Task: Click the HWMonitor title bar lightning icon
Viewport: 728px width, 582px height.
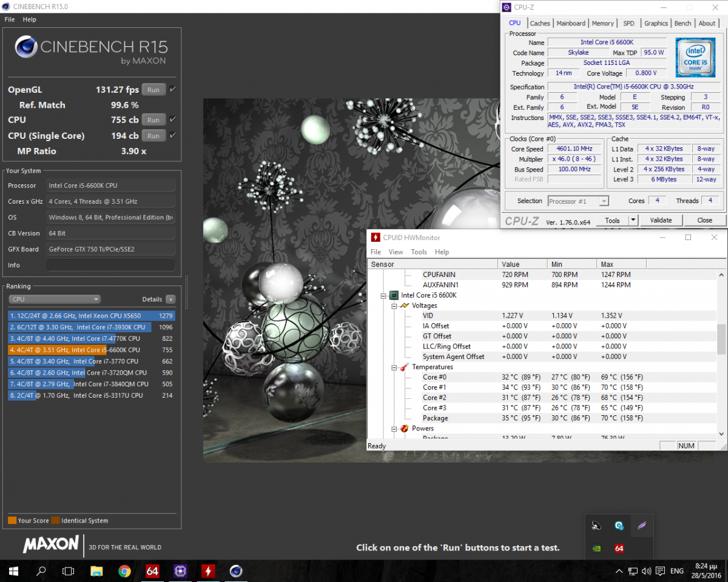Action: pos(376,238)
